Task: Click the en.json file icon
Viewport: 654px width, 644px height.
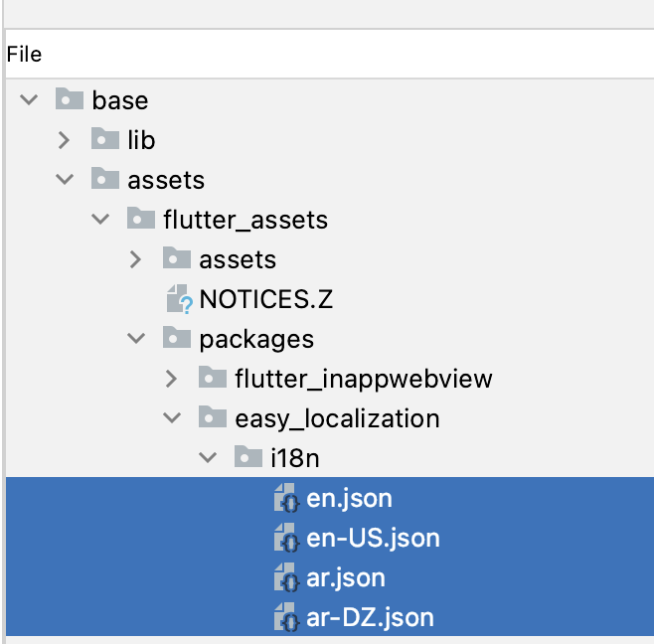Action: pos(286,498)
